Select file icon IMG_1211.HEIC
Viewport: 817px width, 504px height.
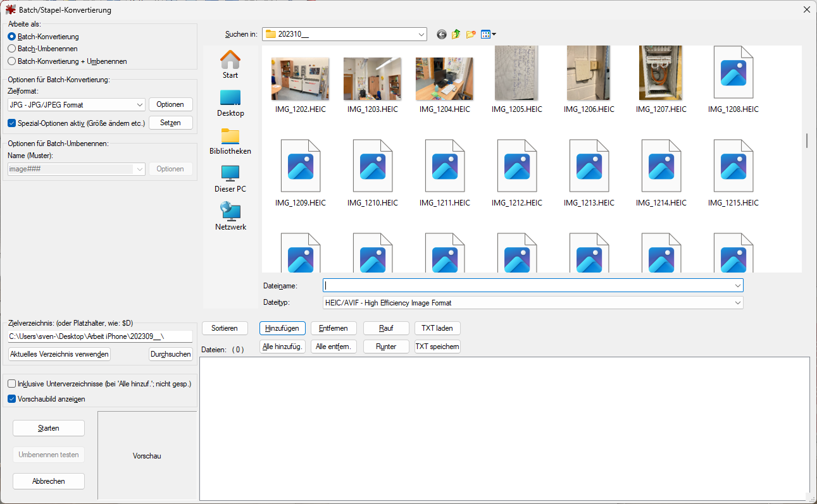(445, 166)
